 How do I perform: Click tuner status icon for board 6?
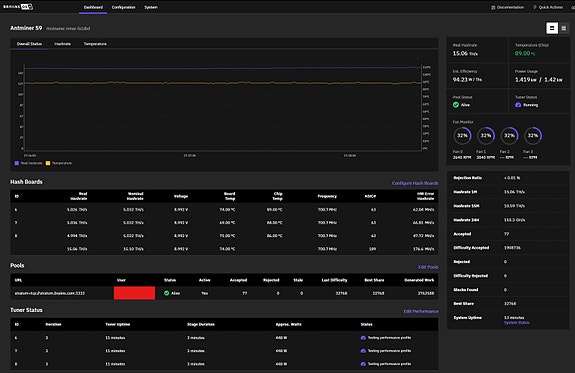pos(363,338)
